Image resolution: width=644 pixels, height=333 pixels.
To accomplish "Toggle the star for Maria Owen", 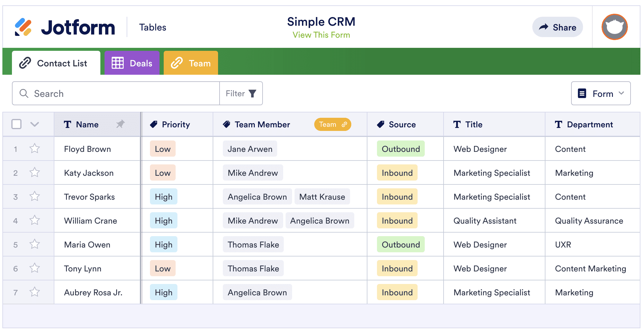I will (35, 244).
